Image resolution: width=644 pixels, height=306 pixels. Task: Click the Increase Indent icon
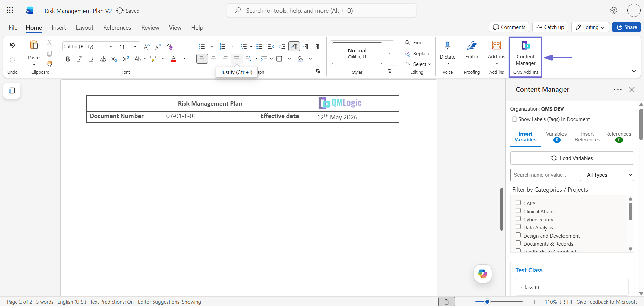282,47
